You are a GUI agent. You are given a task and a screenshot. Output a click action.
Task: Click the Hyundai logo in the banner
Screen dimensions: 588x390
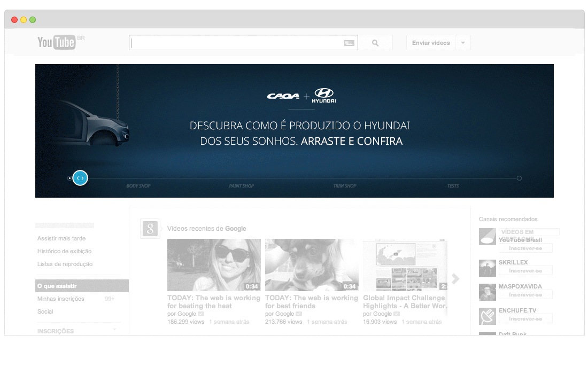click(324, 95)
